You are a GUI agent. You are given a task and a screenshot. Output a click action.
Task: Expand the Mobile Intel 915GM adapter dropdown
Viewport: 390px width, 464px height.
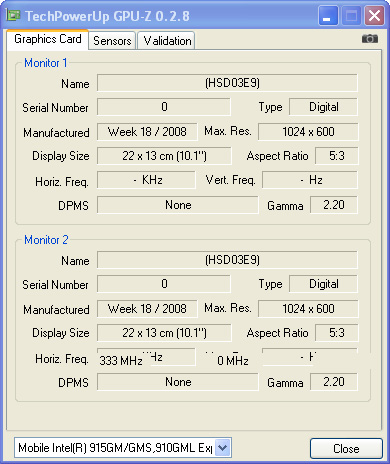(x=223, y=448)
